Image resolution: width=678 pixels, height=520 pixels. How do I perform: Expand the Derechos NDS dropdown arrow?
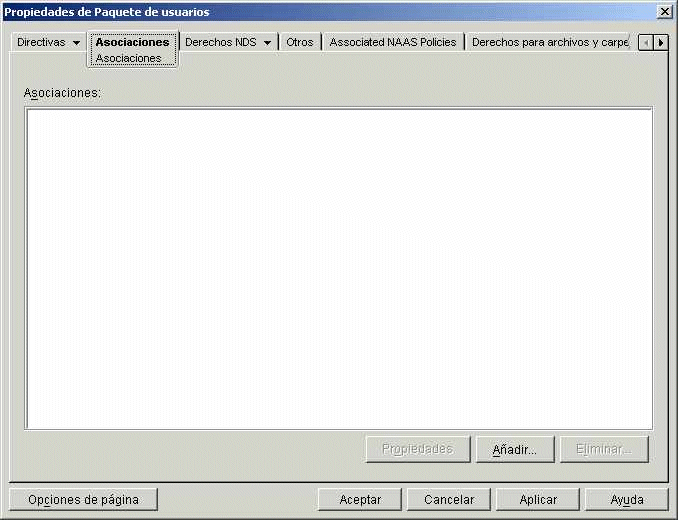(x=267, y=43)
